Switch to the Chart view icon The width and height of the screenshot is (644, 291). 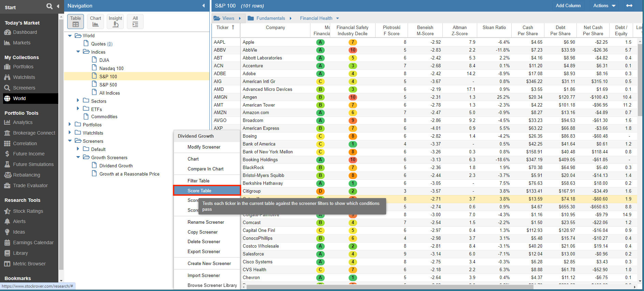click(x=96, y=22)
